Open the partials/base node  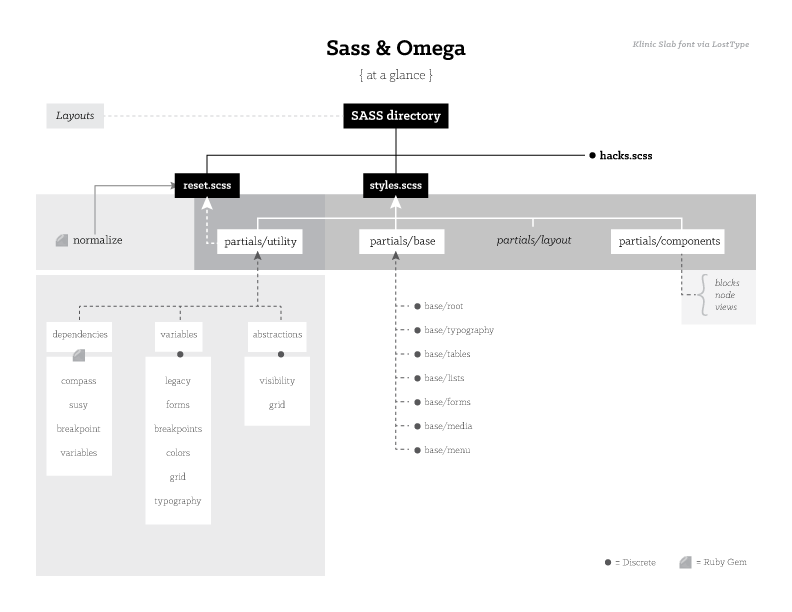click(401, 241)
